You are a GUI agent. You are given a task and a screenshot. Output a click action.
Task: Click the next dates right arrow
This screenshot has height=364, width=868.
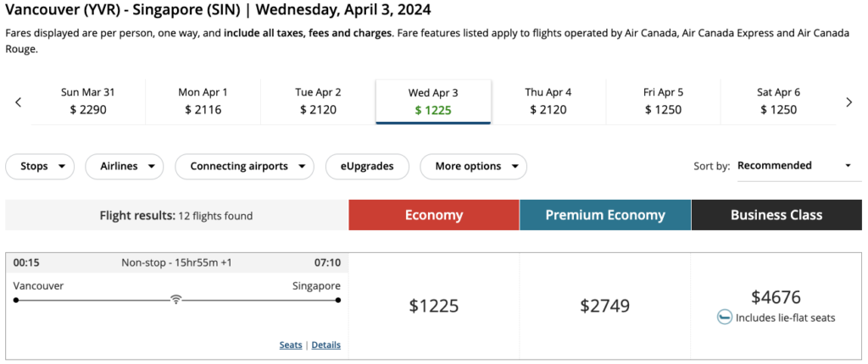pyautogui.click(x=849, y=102)
